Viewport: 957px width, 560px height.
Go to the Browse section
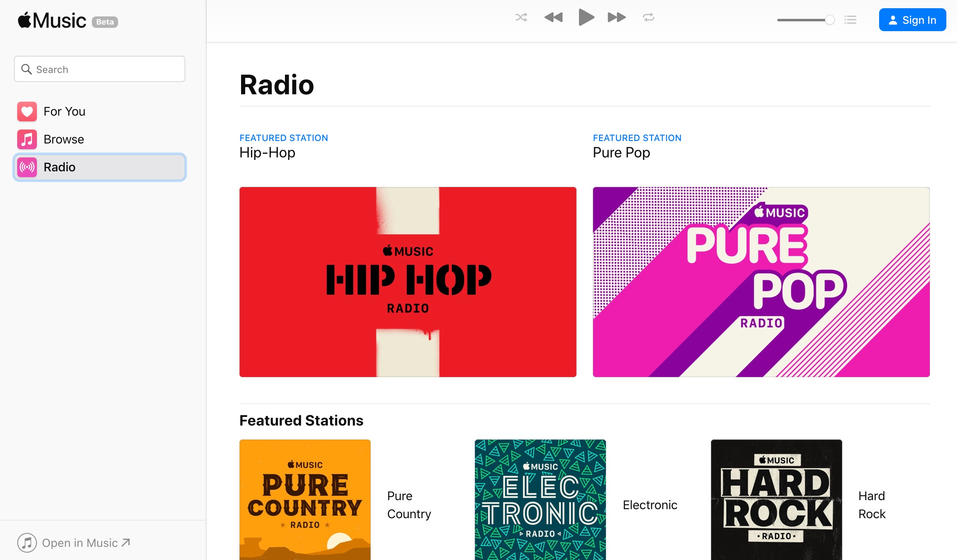click(100, 139)
